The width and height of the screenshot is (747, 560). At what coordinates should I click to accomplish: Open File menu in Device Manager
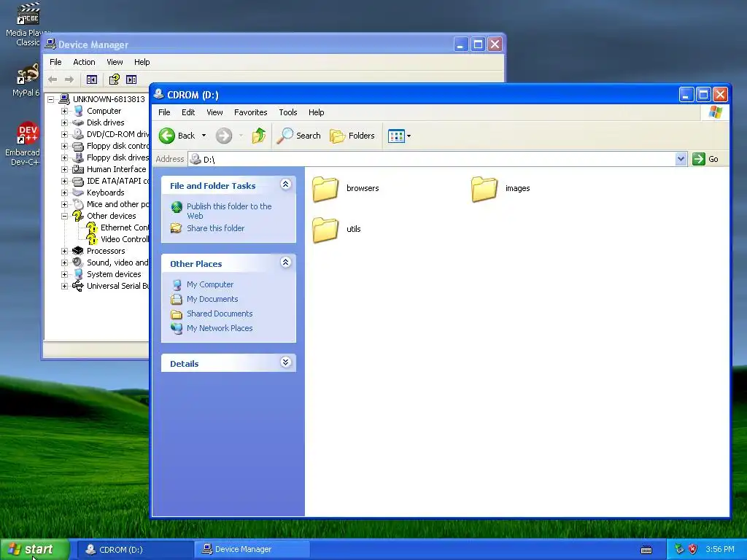point(55,62)
